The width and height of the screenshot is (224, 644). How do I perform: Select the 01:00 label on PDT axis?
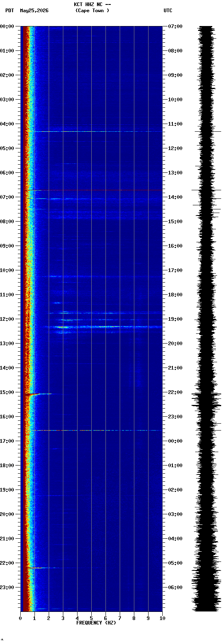[7, 51]
